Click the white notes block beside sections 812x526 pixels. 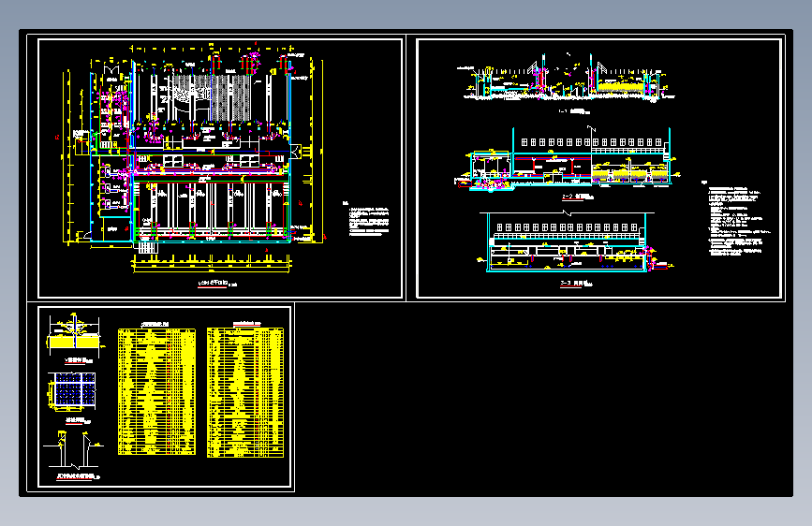pyautogui.click(x=737, y=220)
